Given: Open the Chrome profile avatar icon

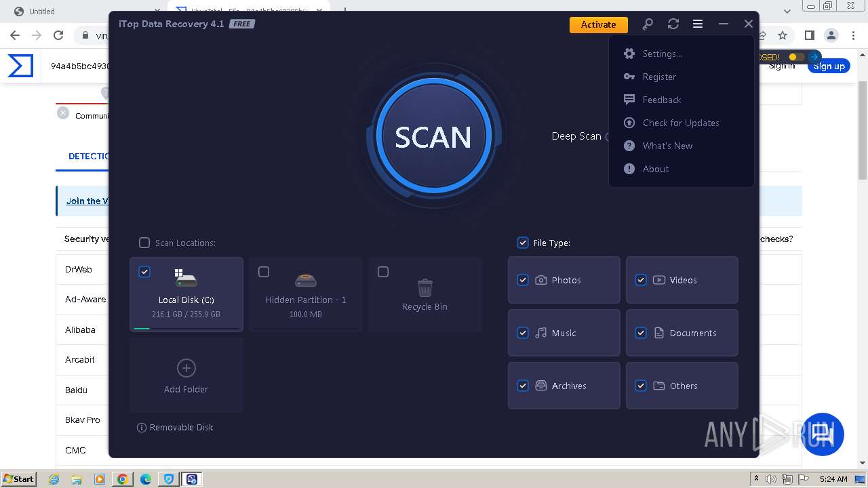Looking at the screenshot, I should [x=831, y=35].
